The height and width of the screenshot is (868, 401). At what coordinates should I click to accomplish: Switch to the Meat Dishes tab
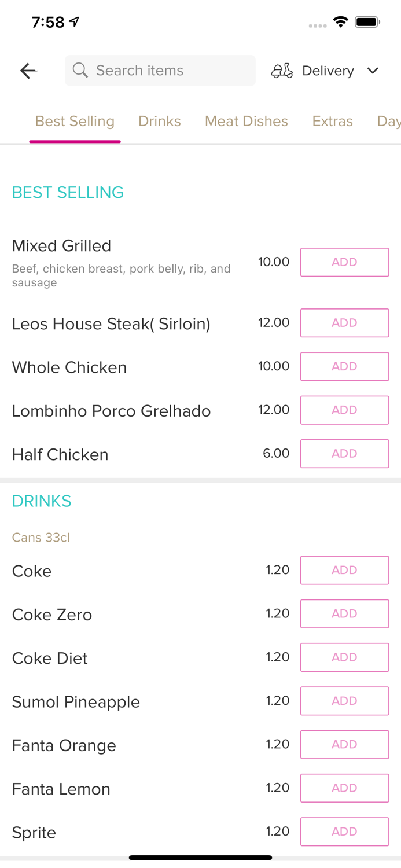click(x=247, y=122)
